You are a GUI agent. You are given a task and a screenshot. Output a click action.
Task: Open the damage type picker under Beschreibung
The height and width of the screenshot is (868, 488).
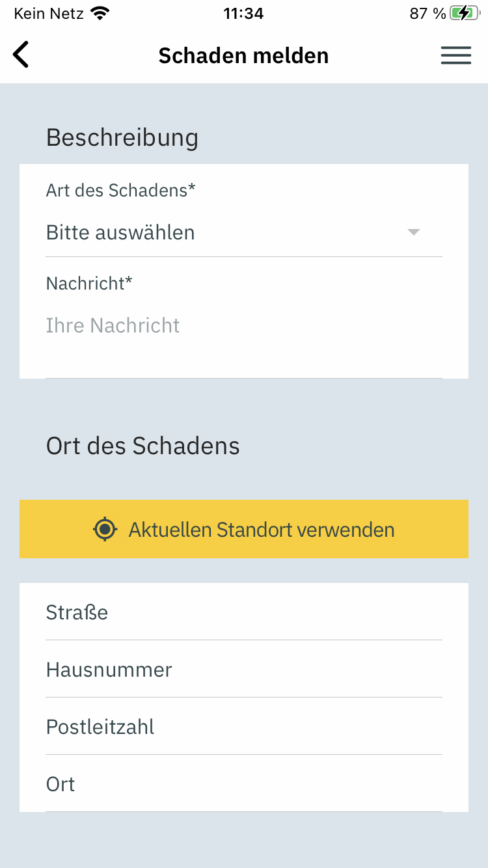[x=228, y=232]
